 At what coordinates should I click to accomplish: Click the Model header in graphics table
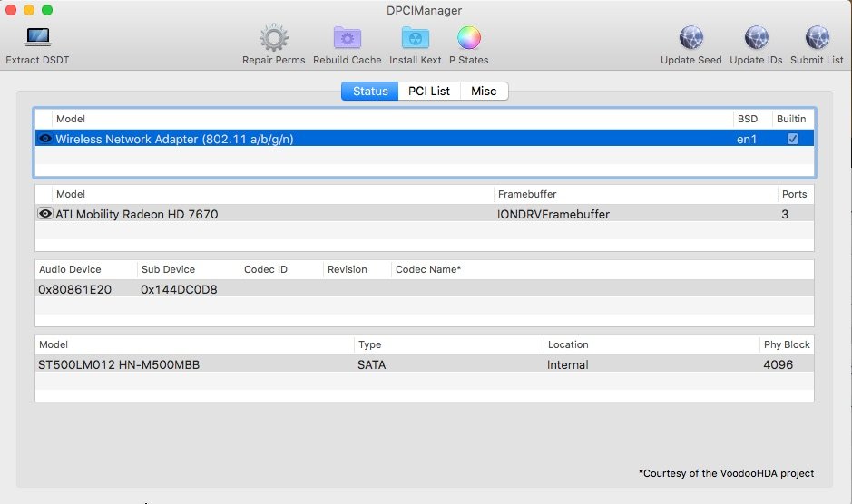71,194
